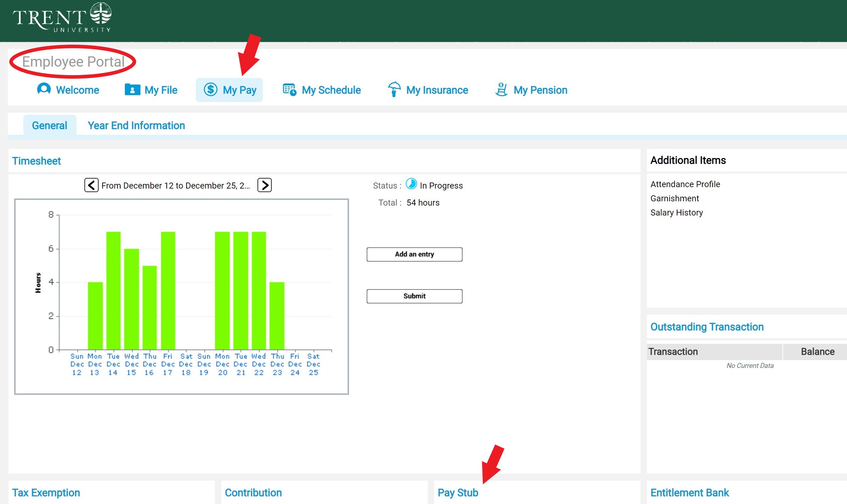The width and height of the screenshot is (847, 504).
Task: Open the Salary History link
Action: [x=676, y=213]
